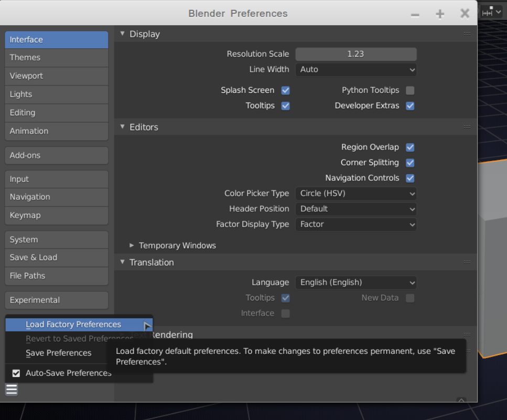Screen dimensions: 507x420
Task: Toggle the translation Tooltips checkbox
Action: pos(286,298)
